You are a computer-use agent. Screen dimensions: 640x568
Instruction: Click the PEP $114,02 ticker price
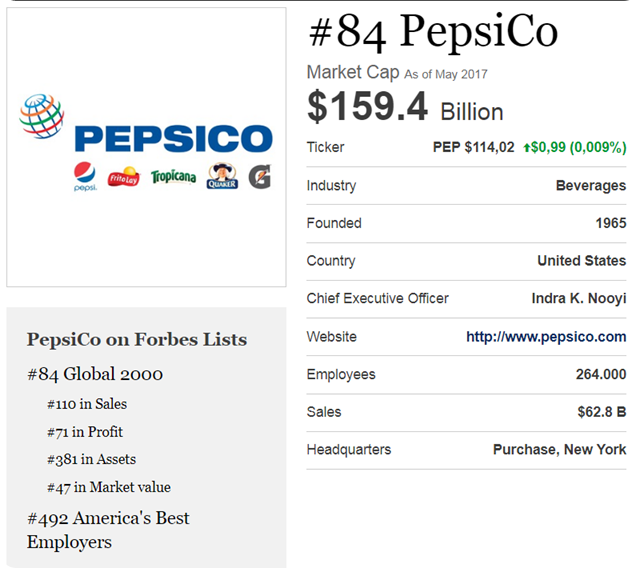coord(473,148)
